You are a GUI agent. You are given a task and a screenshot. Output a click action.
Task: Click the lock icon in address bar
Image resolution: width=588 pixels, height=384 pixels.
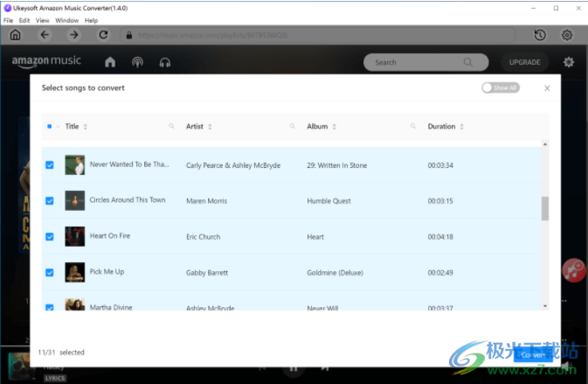point(129,35)
